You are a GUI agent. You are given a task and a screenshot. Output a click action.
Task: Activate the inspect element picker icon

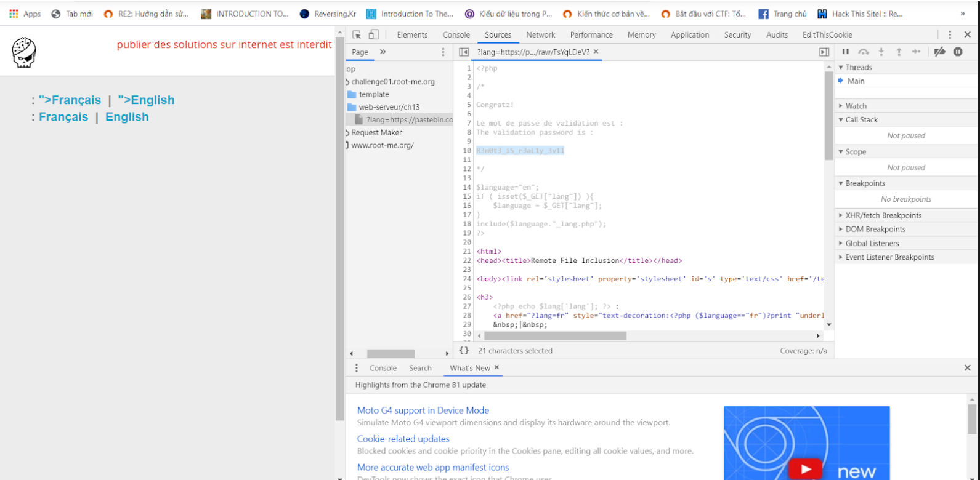[x=357, y=35]
